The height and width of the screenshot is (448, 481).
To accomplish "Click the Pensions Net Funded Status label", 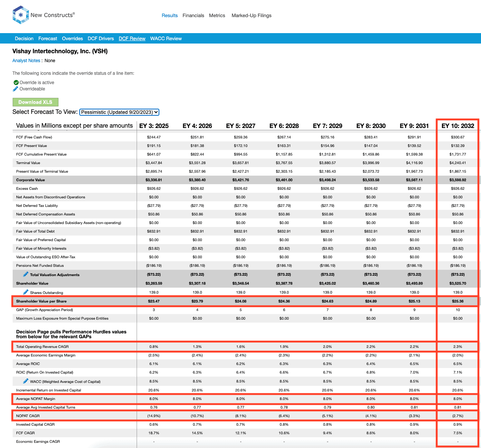I will pyautogui.click(x=40, y=266).
